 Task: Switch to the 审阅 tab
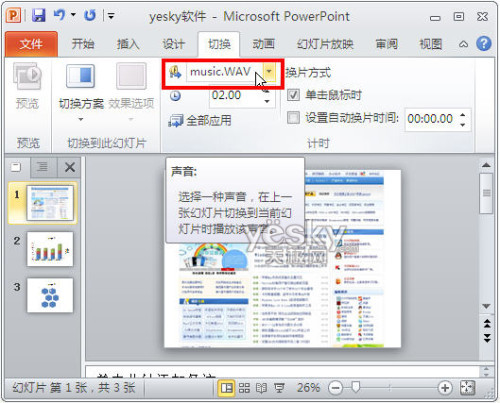point(387,44)
